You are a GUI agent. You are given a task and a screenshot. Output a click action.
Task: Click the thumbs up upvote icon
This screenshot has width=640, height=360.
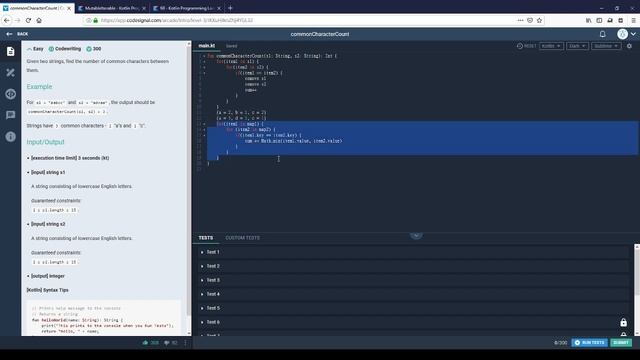point(145,343)
